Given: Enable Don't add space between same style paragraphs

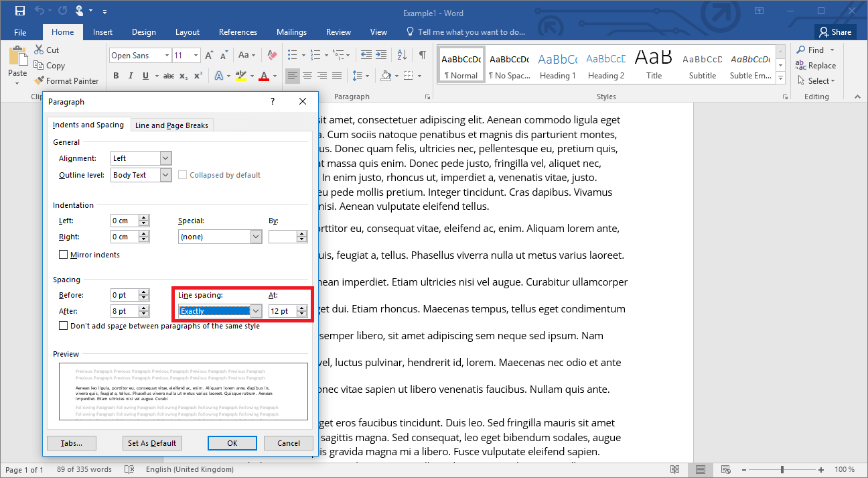Looking at the screenshot, I should [63, 325].
